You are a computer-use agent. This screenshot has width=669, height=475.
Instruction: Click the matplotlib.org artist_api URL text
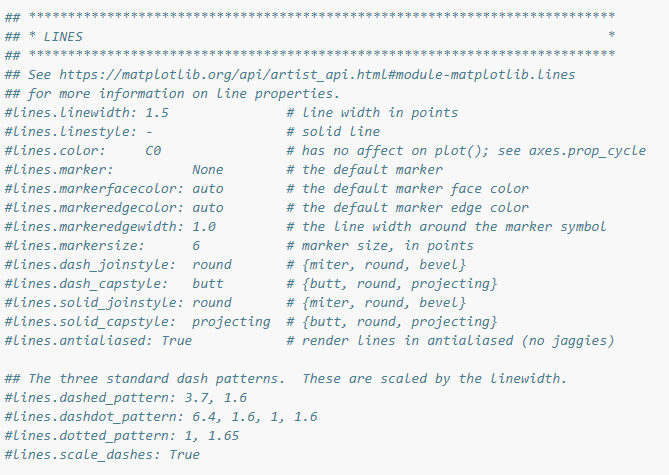click(317, 75)
